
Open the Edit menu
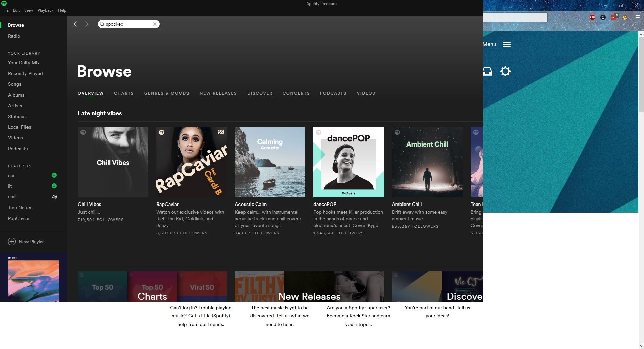point(16,10)
